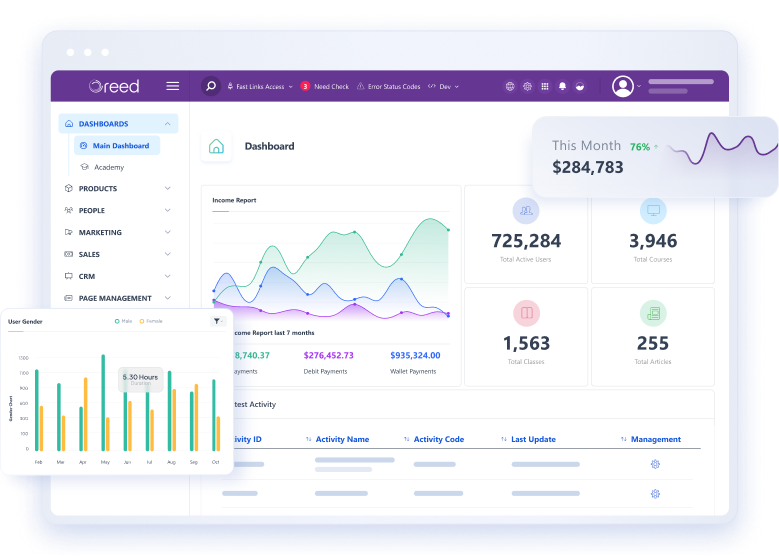Open the hamburger menu next to logo
This screenshot has height=556, width=779.
coord(173,86)
